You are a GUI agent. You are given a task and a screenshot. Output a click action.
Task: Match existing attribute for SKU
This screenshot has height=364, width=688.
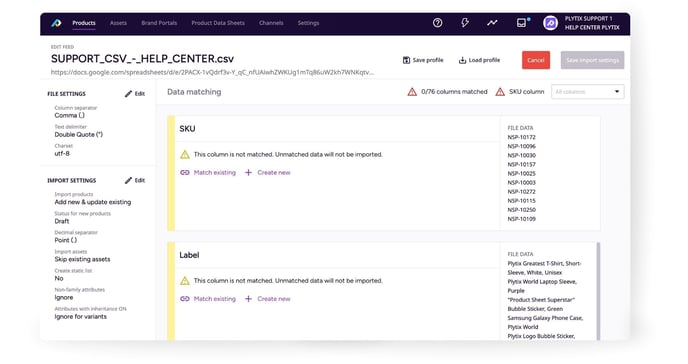pos(208,172)
